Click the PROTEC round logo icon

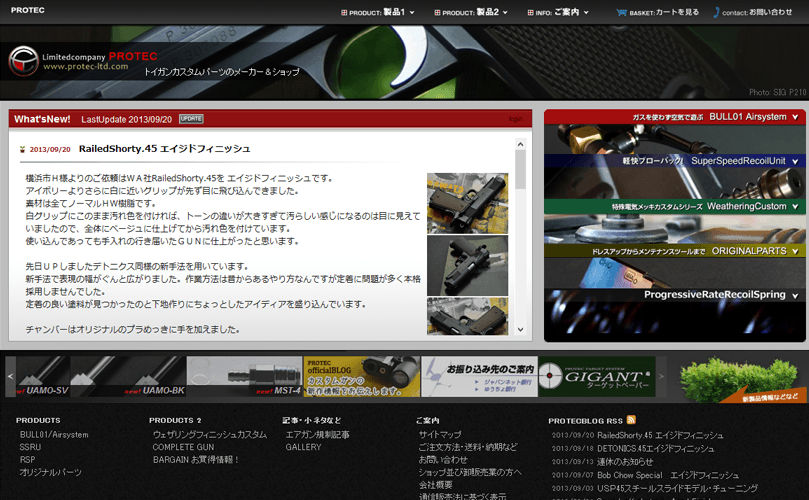24,61
